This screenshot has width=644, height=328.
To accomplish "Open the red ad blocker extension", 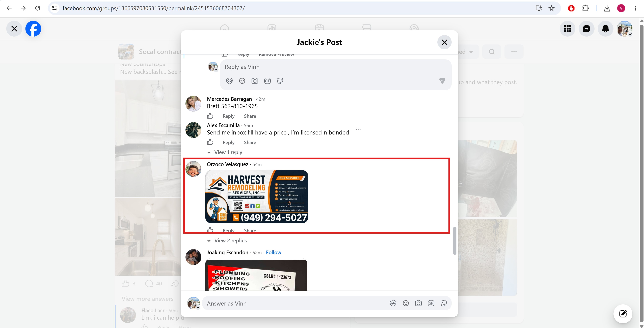I will 571,8.
